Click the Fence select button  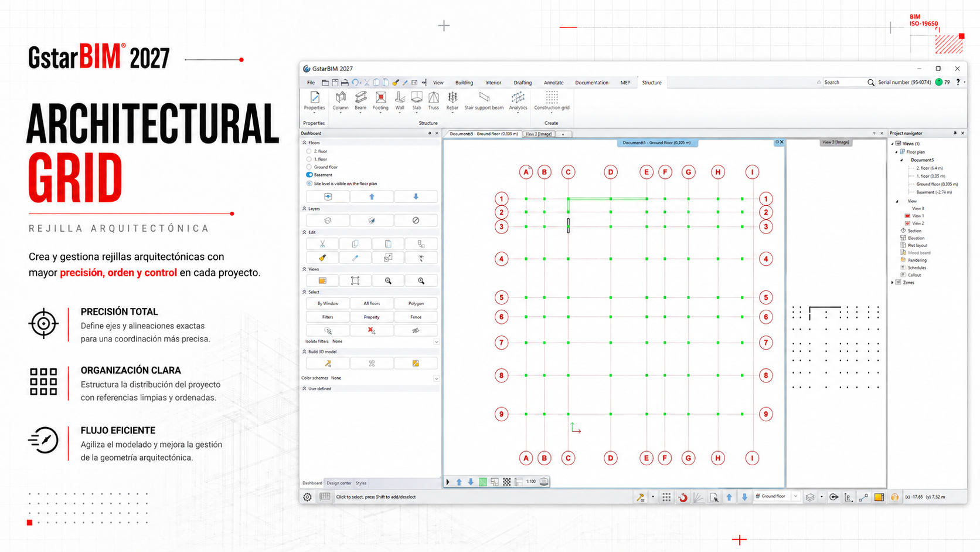tap(416, 317)
